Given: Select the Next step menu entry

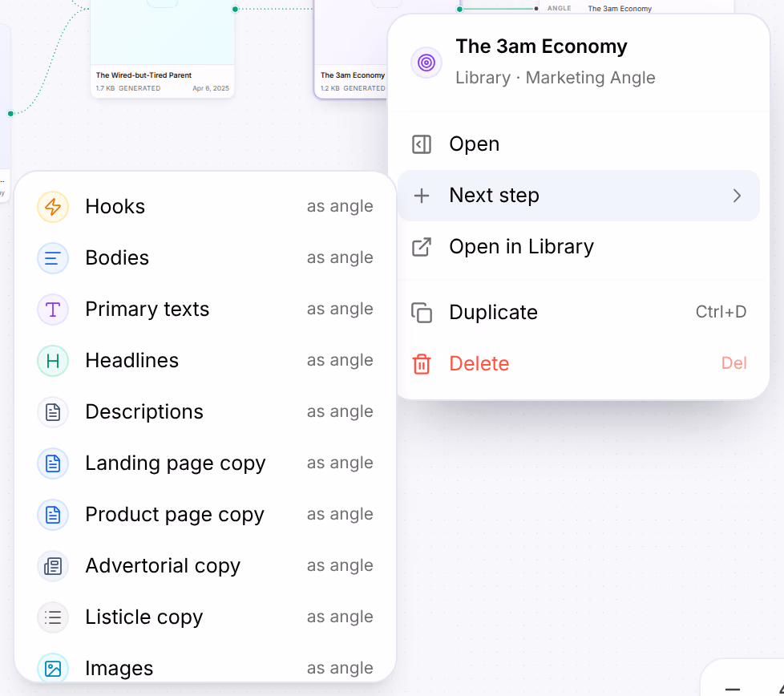Looking at the screenshot, I should [579, 196].
